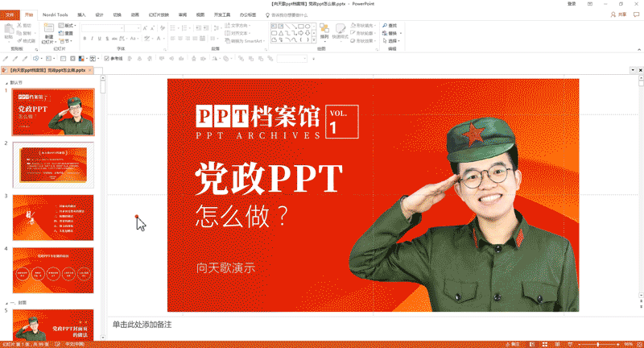Open the Layout (版式) dropdown
The width and height of the screenshot is (644, 348).
click(68, 26)
